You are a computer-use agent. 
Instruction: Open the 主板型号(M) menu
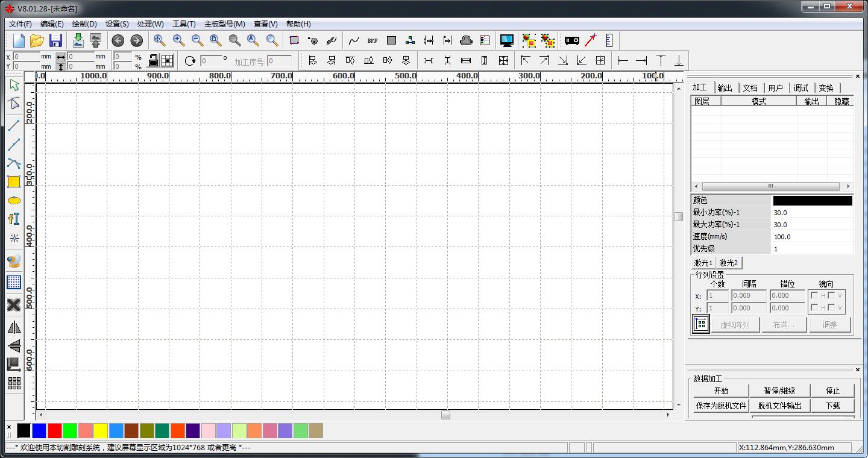tap(225, 24)
